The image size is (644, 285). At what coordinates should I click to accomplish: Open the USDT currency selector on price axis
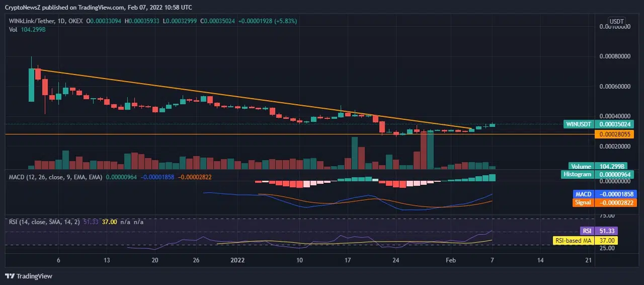point(616,21)
